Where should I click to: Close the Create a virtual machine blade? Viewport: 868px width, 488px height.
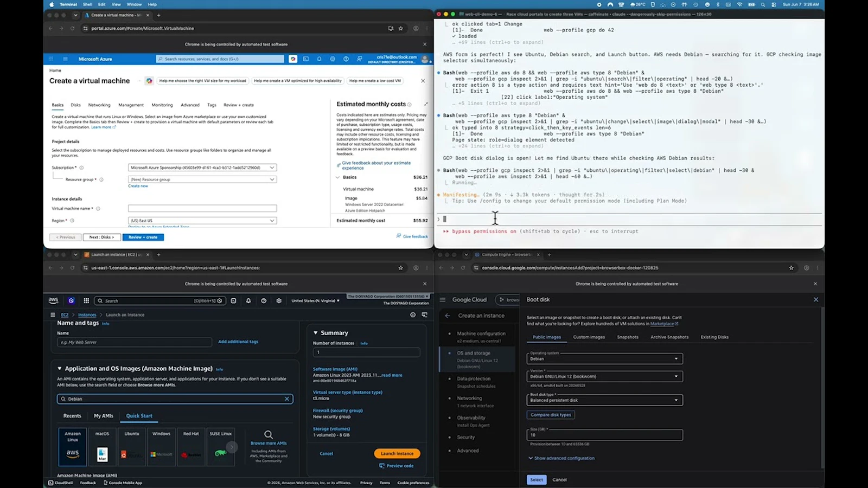pos(423,81)
